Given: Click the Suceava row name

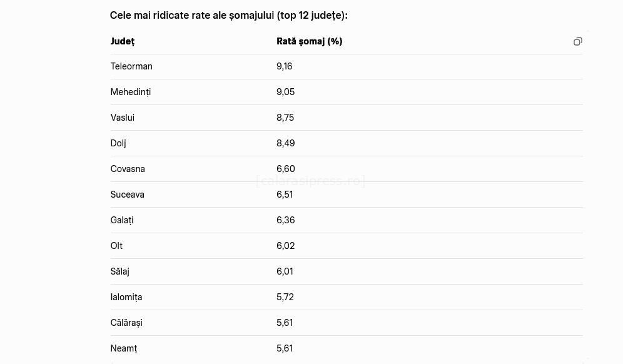Looking at the screenshot, I should [127, 195].
